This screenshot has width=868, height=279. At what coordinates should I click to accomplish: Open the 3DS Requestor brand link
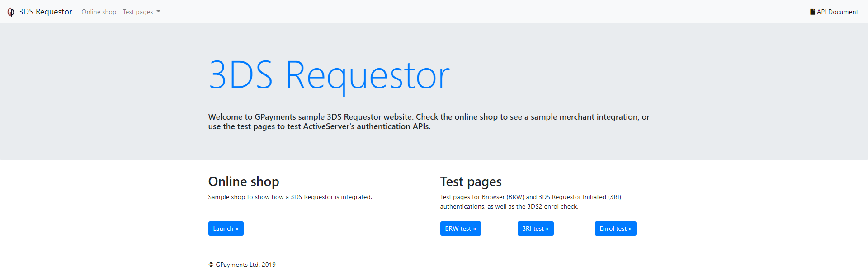pyautogui.click(x=45, y=12)
